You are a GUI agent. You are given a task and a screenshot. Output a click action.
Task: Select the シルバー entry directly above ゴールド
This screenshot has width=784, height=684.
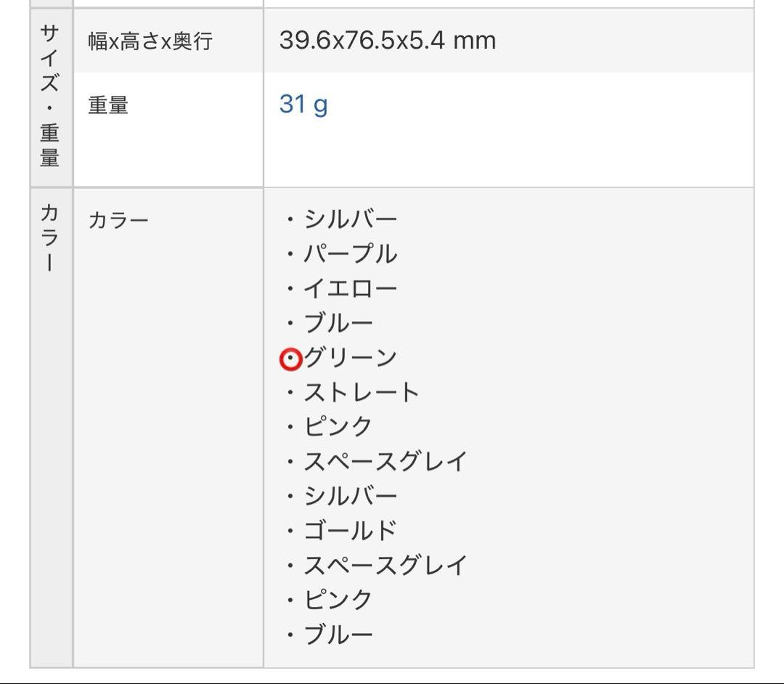(x=350, y=497)
